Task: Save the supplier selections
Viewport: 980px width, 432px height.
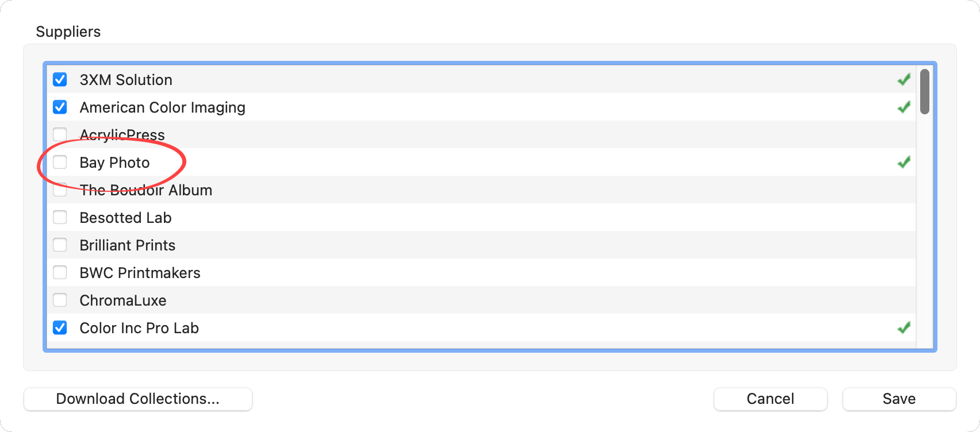Action: coord(899,399)
